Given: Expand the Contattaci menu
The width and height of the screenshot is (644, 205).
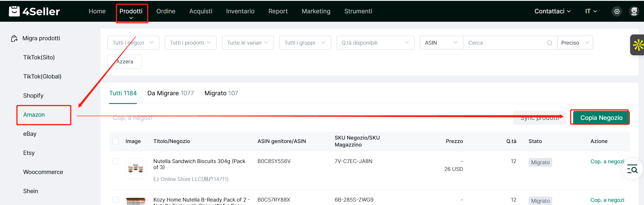Looking at the screenshot, I should click(x=552, y=11).
